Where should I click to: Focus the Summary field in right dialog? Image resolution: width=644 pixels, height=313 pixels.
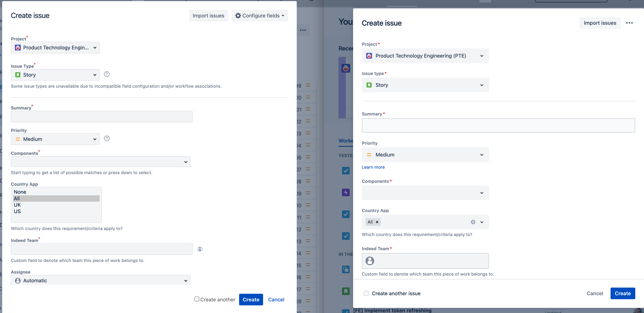coord(498,125)
